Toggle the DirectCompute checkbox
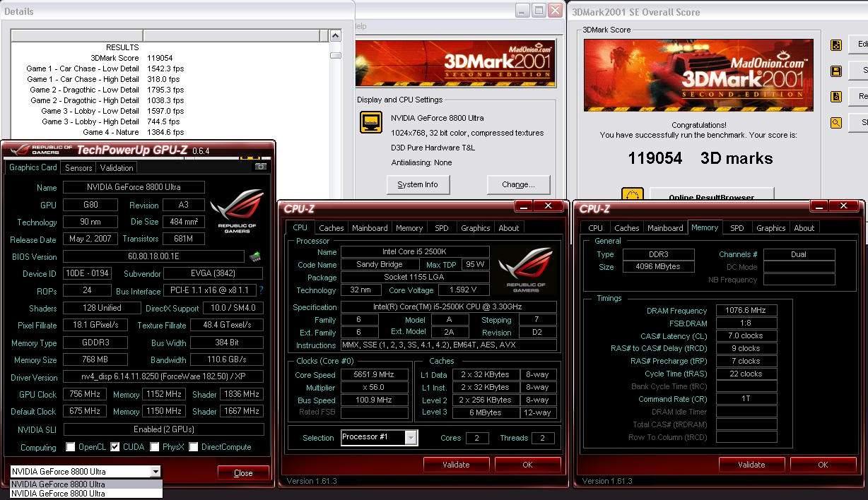This screenshot has width=868, height=500. point(193,447)
